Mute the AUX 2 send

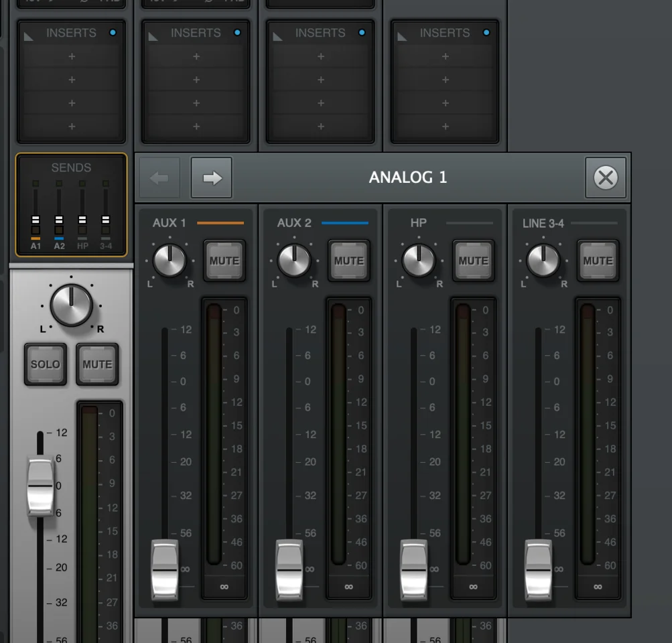coord(348,261)
